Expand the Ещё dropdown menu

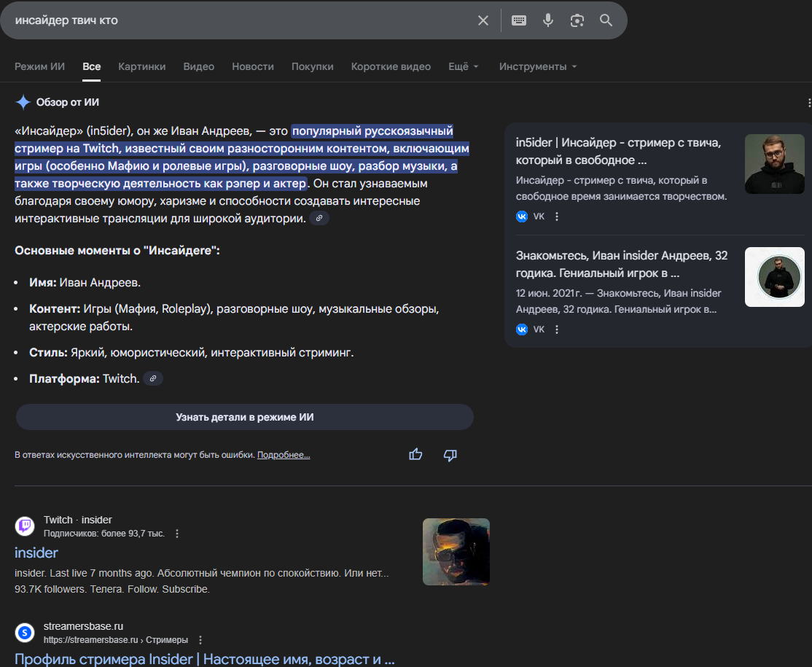pyautogui.click(x=463, y=66)
